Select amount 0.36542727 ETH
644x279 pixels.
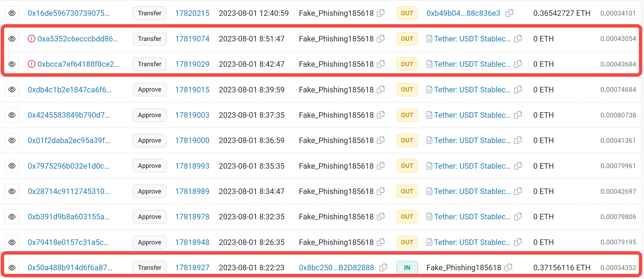coord(562,13)
